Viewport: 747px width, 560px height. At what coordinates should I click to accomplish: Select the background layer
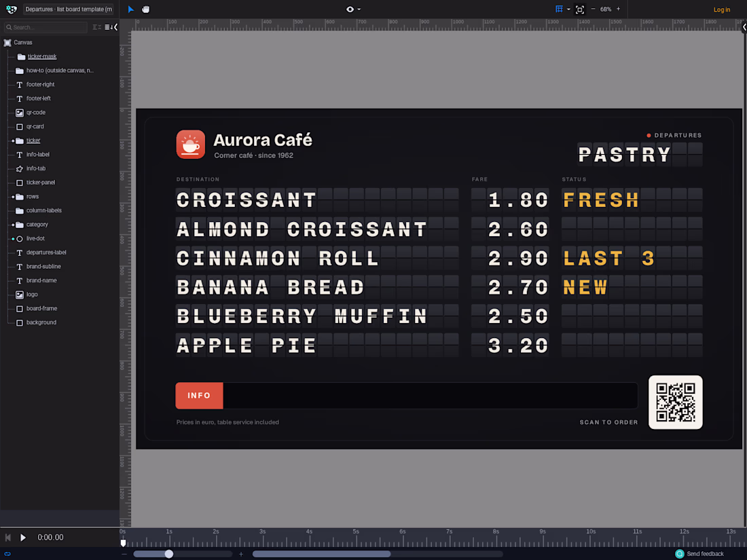tap(41, 322)
